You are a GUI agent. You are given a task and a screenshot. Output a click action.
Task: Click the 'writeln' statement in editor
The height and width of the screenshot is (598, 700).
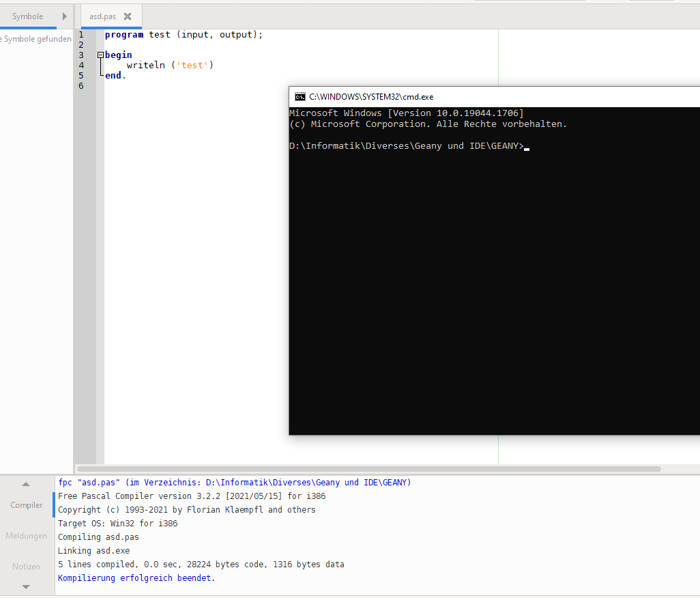tap(146, 66)
